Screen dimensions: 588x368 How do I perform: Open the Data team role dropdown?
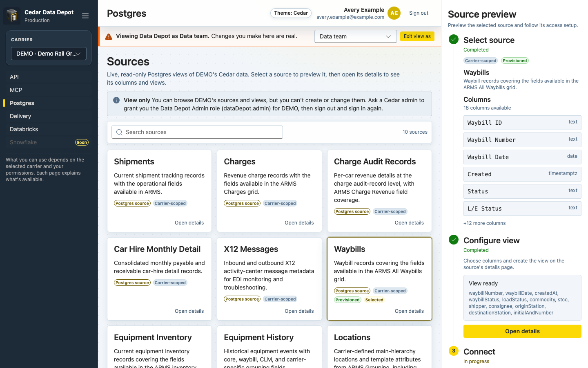[x=356, y=36]
